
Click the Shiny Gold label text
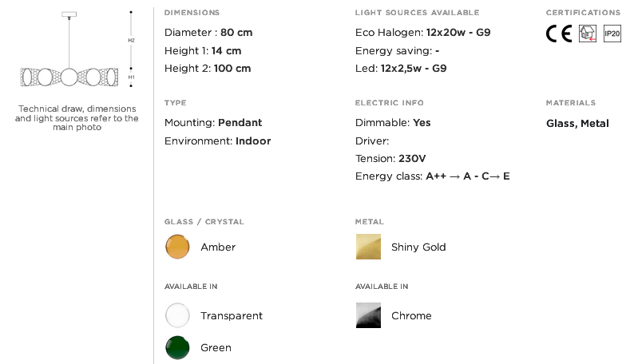pos(418,247)
